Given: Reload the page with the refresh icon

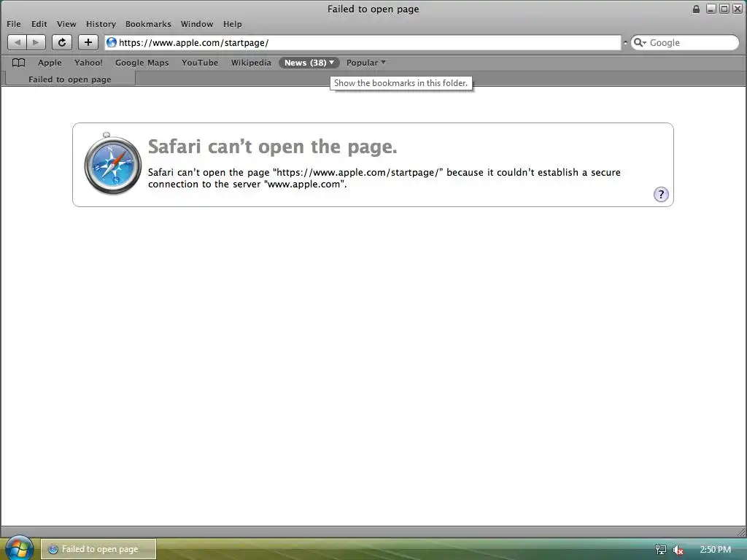Looking at the screenshot, I should pos(62,42).
